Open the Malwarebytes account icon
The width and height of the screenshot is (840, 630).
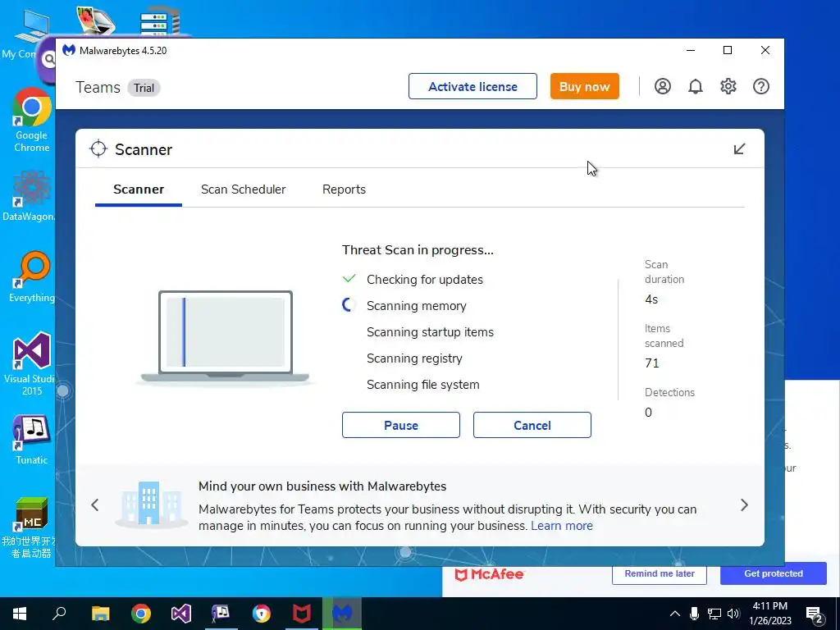[663, 86]
